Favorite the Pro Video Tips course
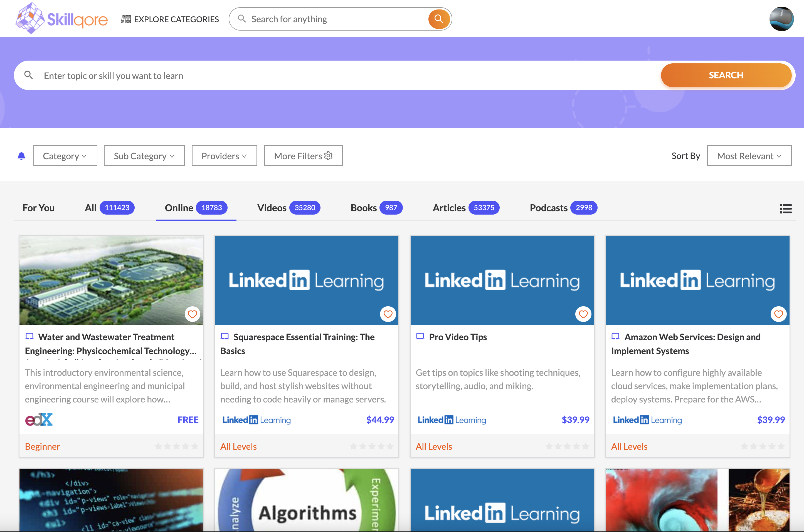 (583, 314)
